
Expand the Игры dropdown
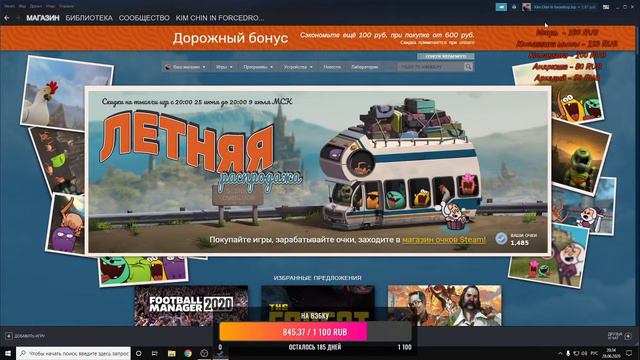(224, 67)
